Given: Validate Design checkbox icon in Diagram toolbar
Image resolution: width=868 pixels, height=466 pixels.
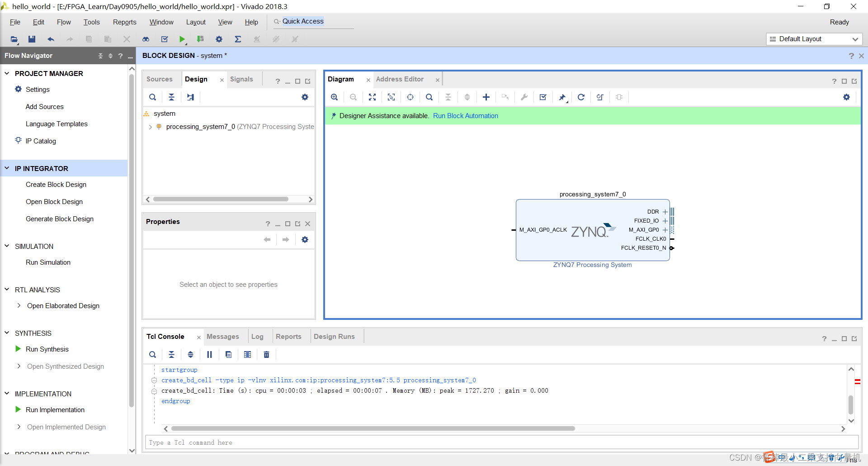Looking at the screenshot, I should click(x=543, y=97).
